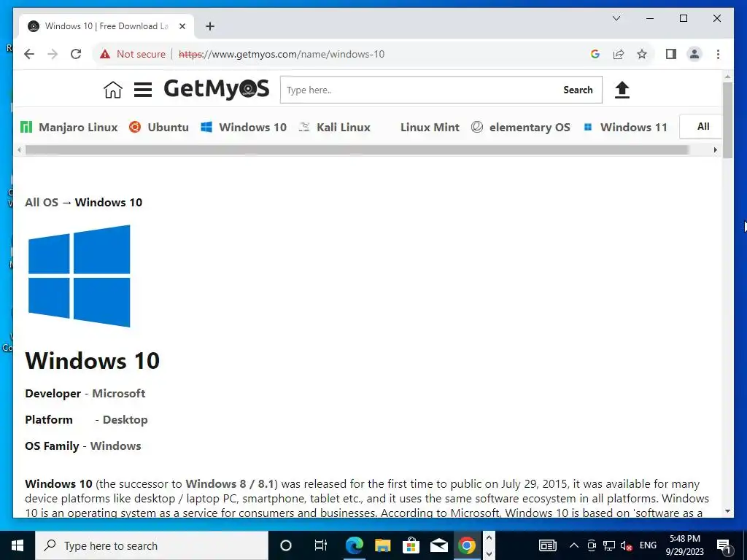
Task: Click ENG language indicator
Action: pyautogui.click(x=648, y=545)
